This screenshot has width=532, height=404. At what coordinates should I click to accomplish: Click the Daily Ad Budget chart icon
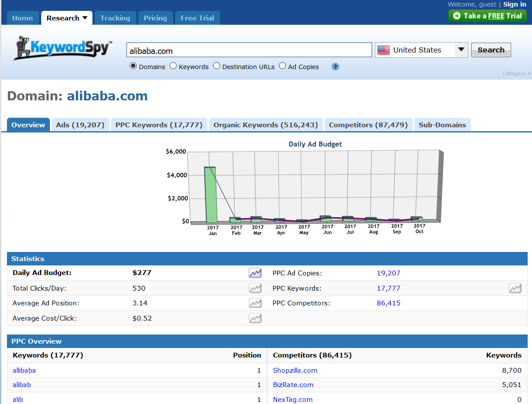[x=255, y=273]
